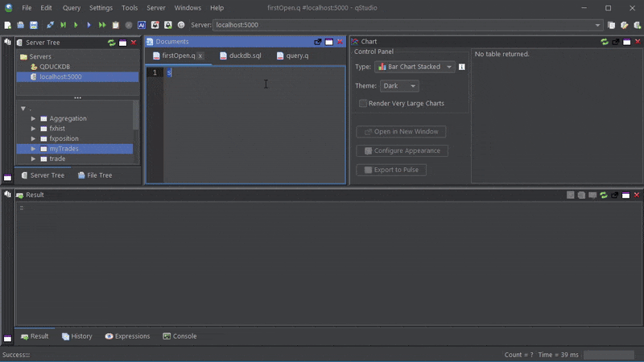Open the Server address dropdown
This screenshot has width=644, height=362.
click(x=597, y=25)
